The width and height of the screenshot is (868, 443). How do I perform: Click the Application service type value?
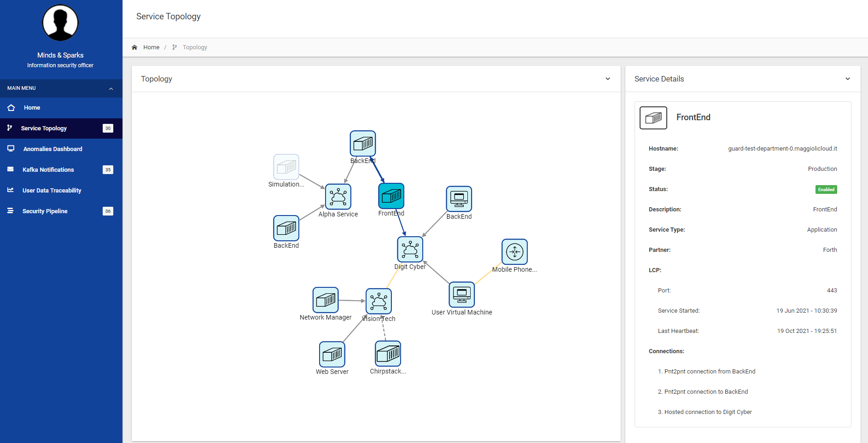(x=822, y=230)
